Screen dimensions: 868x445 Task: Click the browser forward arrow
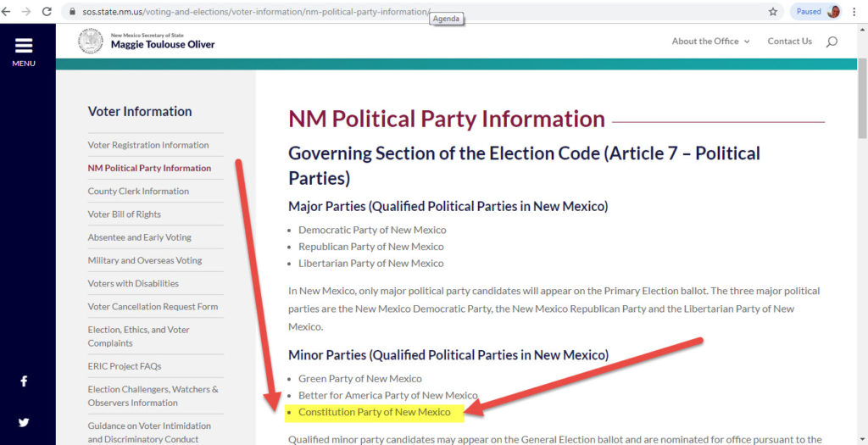click(x=26, y=12)
